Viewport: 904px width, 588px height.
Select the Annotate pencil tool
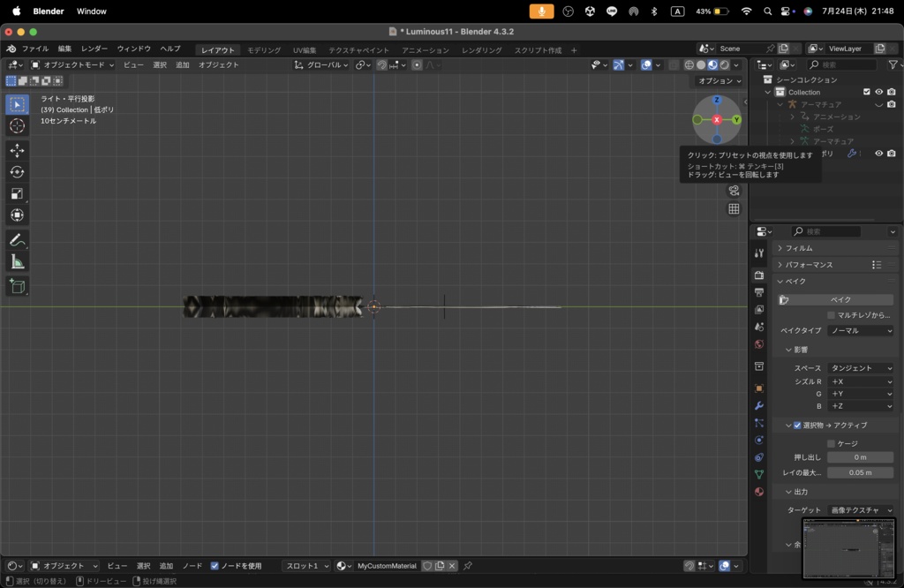pyautogui.click(x=18, y=240)
